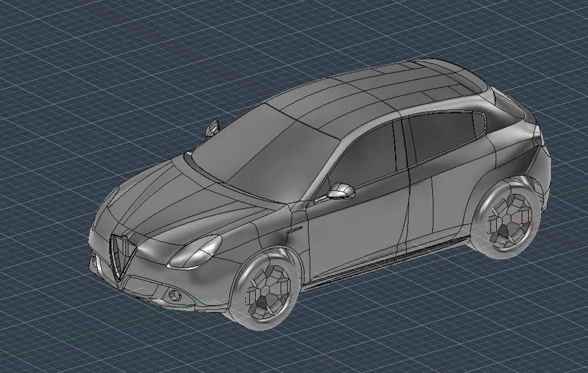Click the side indicator on front fender
588x373 pixels.
[x=295, y=230]
